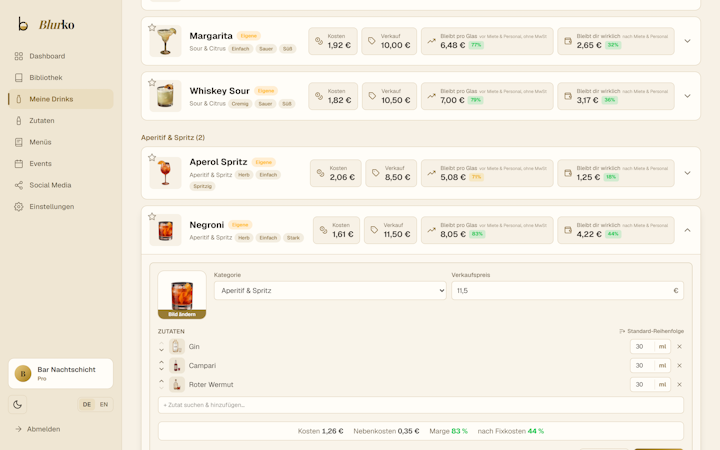Viewport: 720px width, 450px height.
Task: Click Bild ändern on Negroni image
Action: 182,315
